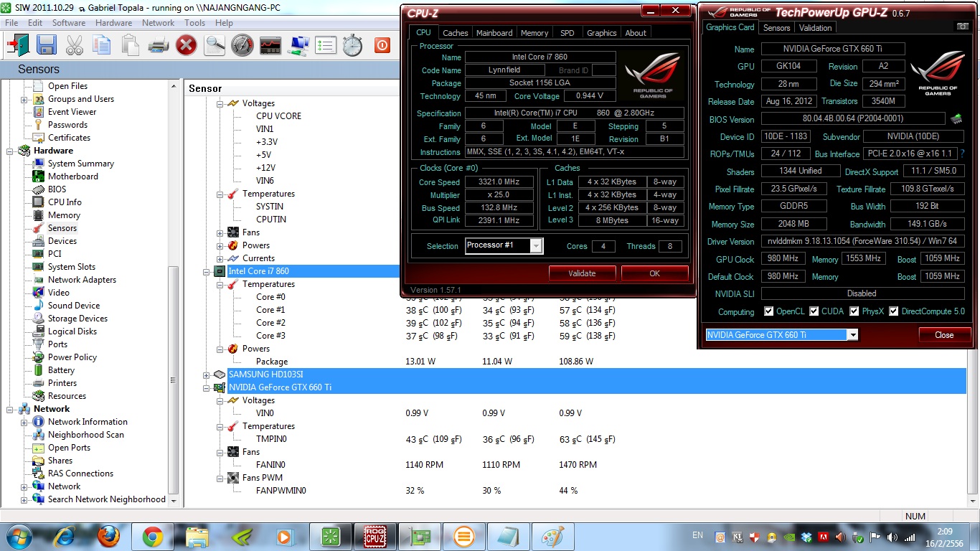Open the Hardware menu in the menu bar
The image size is (980, 551).
[113, 23]
